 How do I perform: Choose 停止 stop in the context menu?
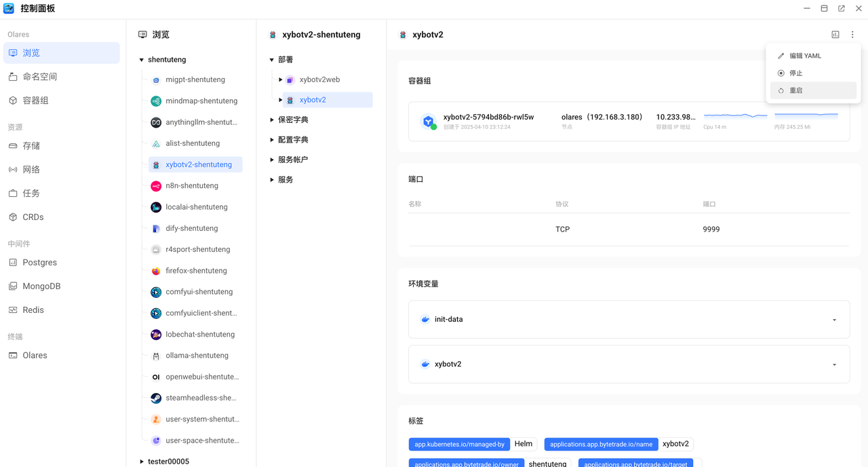pyautogui.click(x=795, y=73)
